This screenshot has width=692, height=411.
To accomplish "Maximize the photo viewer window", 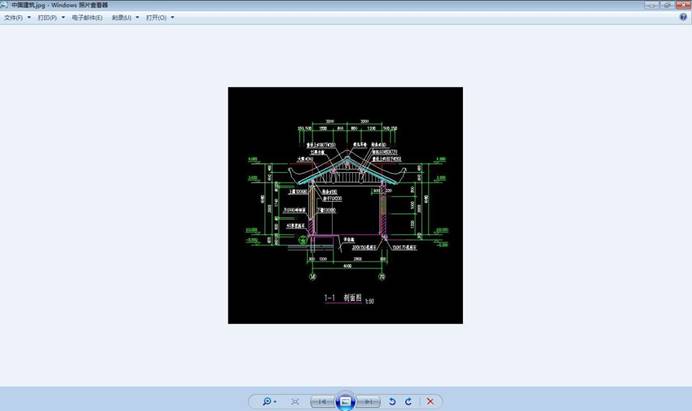I will [x=665, y=5].
